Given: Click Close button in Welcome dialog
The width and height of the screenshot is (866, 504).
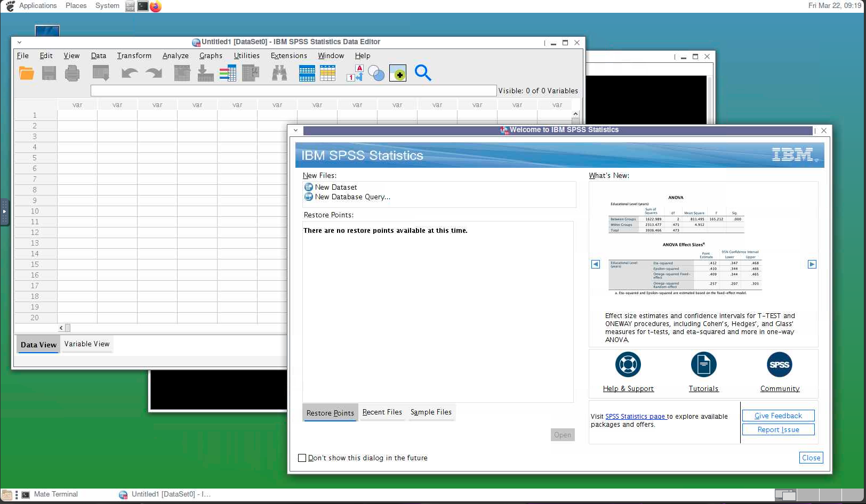Looking at the screenshot, I should coord(811,458).
